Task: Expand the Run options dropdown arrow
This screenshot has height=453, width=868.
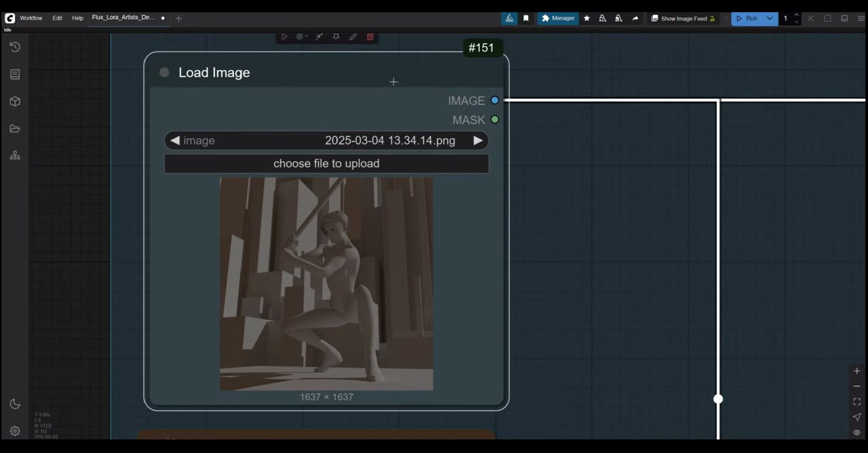Action: (x=770, y=18)
